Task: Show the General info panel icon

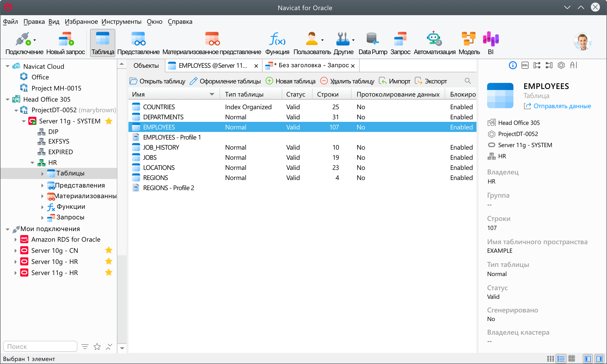Action: [x=513, y=65]
